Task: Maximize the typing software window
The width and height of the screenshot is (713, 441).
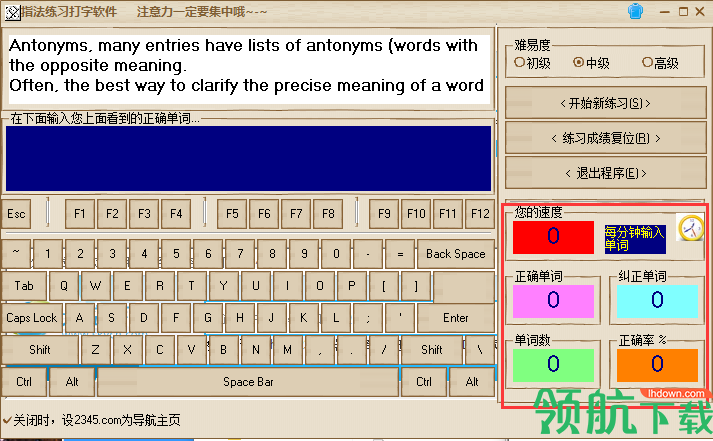Action: pyautogui.click(x=683, y=12)
